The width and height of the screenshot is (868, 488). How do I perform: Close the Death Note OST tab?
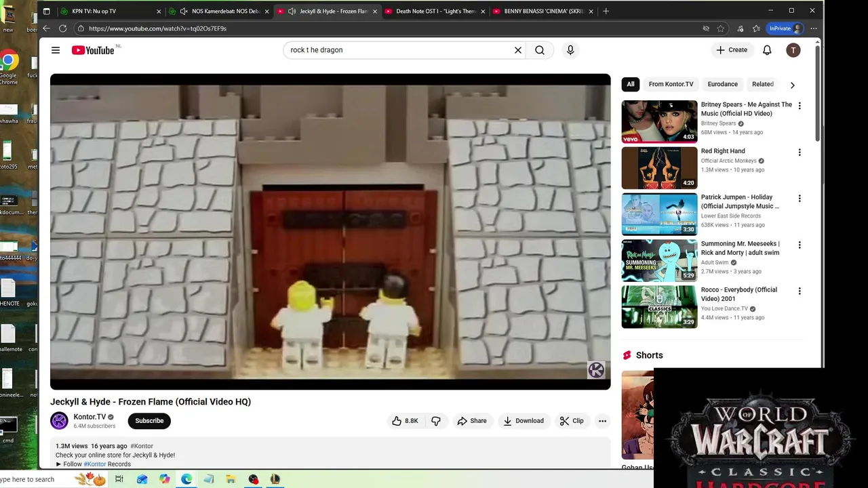483,11
